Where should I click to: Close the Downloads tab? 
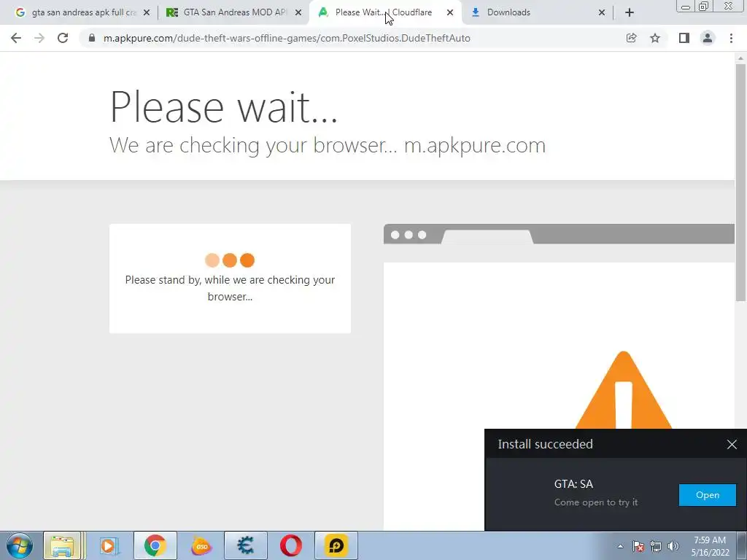point(602,12)
